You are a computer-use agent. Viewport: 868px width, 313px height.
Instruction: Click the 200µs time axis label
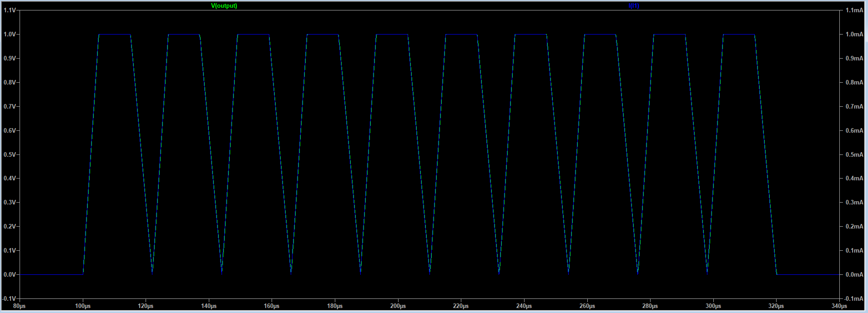(398, 307)
